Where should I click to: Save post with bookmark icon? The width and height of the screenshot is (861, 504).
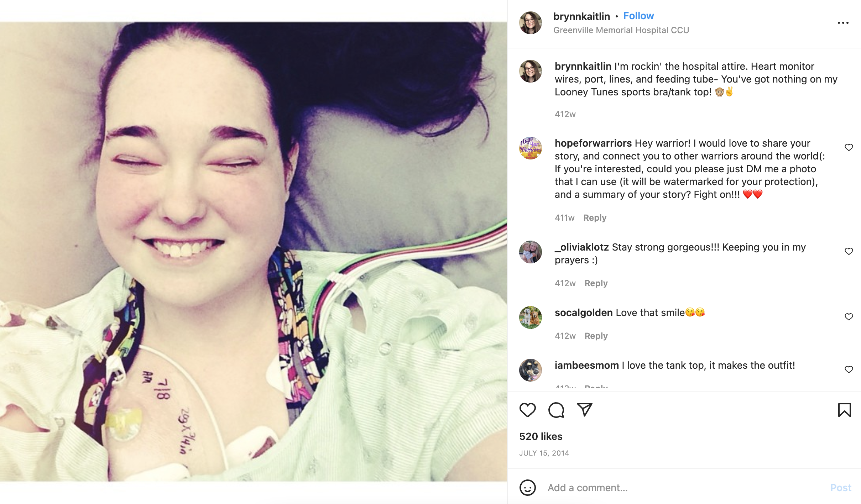844,410
